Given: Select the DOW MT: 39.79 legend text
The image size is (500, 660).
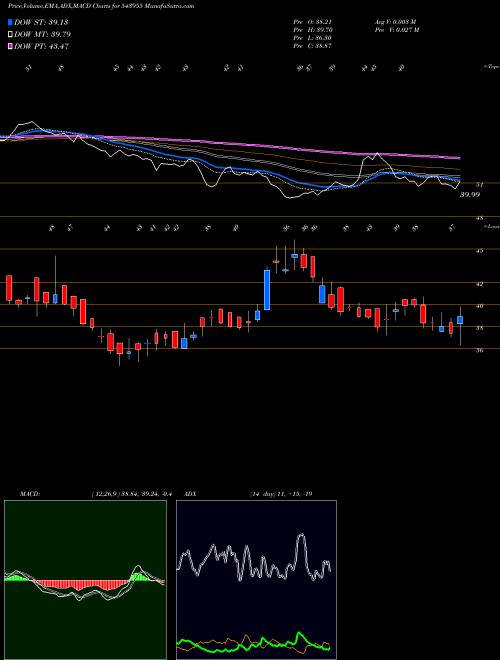Looking at the screenshot, I should (x=43, y=34).
